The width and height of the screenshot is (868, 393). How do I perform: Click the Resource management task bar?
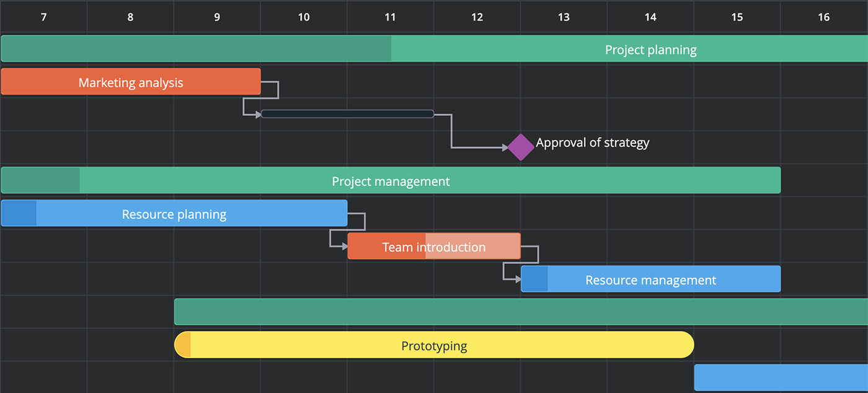pyautogui.click(x=651, y=279)
